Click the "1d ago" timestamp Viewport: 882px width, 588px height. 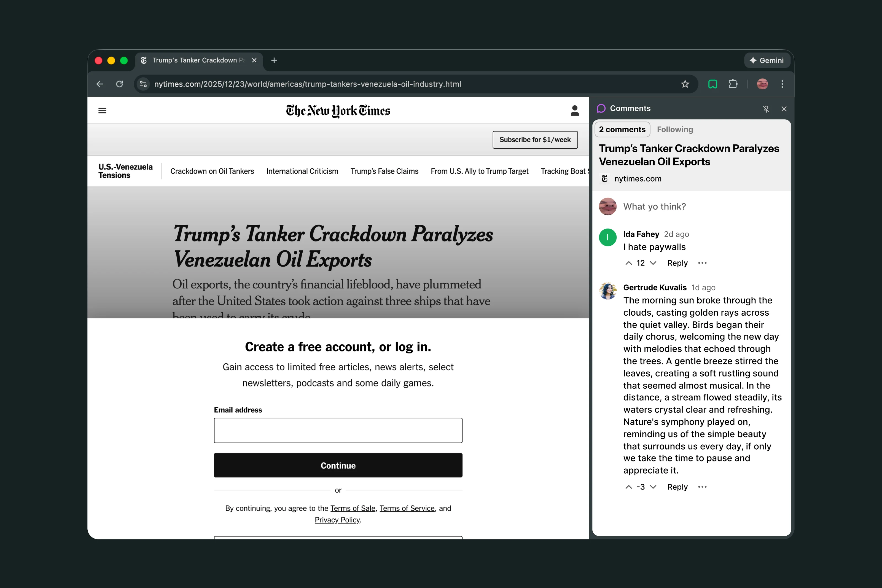point(703,288)
